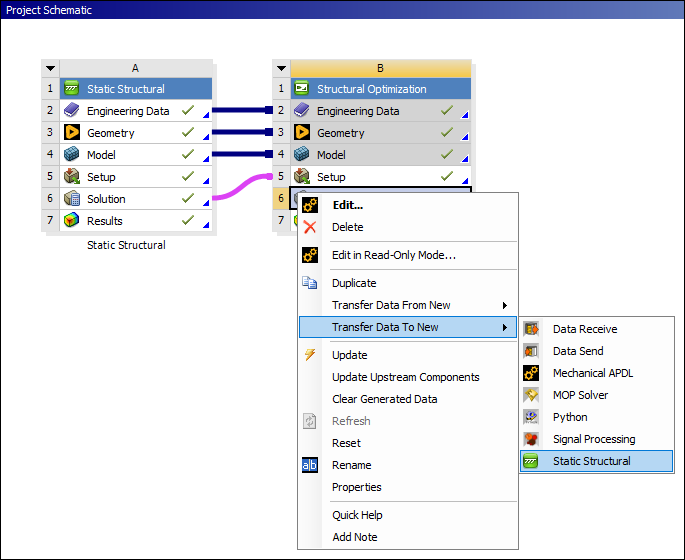Click the green Static Structural submenu icon
685x560 pixels.
531,461
